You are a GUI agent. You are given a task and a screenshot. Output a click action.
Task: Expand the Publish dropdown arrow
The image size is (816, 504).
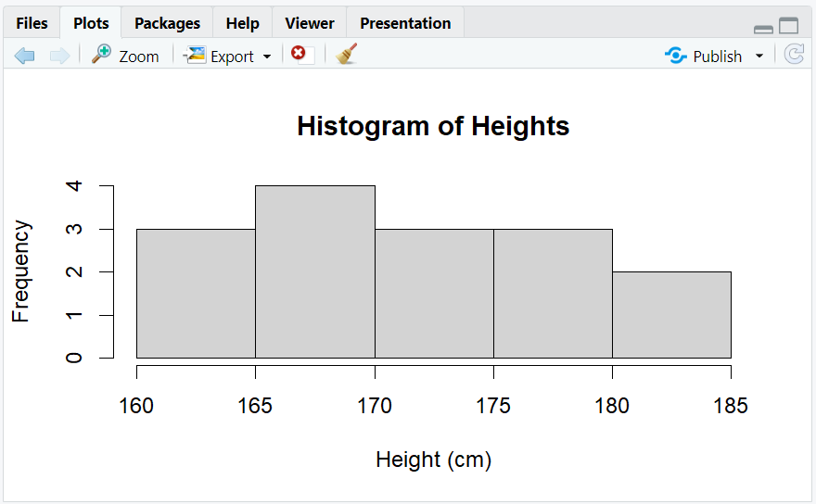759,56
